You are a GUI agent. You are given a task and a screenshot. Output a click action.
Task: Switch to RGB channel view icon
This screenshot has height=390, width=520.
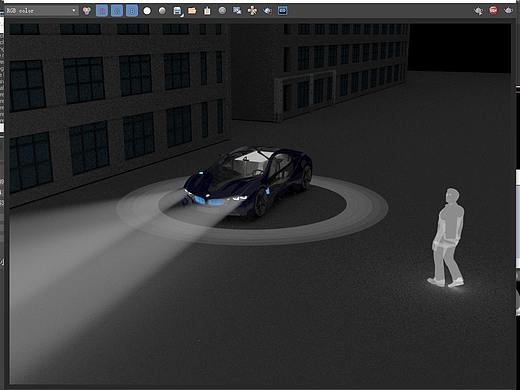pyautogui.click(x=87, y=11)
